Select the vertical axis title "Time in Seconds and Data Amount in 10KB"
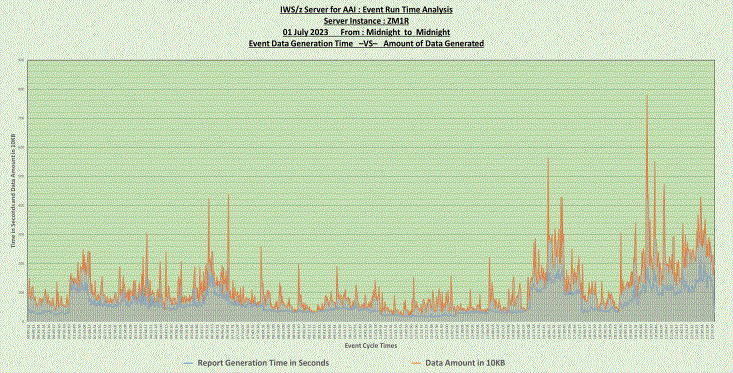Image resolution: width=733 pixels, height=373 pixels. point(13,190)
